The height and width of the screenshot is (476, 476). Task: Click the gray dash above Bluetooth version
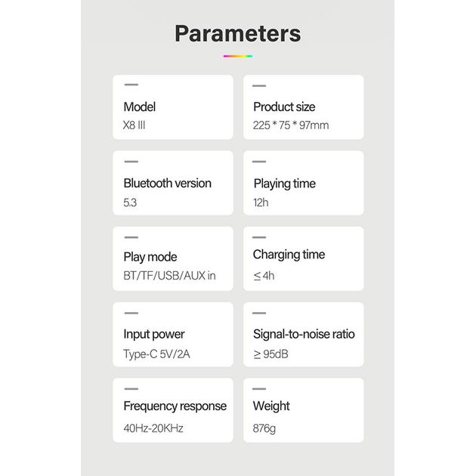131,162
